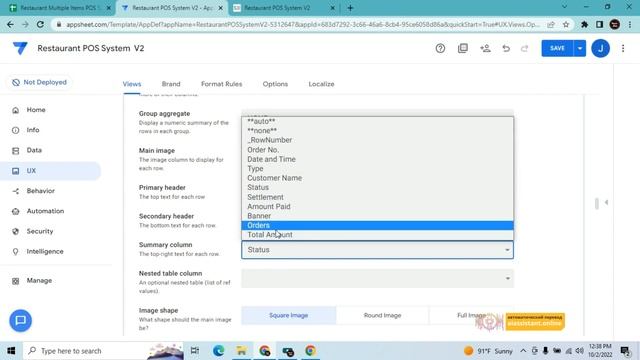
Task: Open Microsoft Edge from taskbar
Action: pos(218,351)
